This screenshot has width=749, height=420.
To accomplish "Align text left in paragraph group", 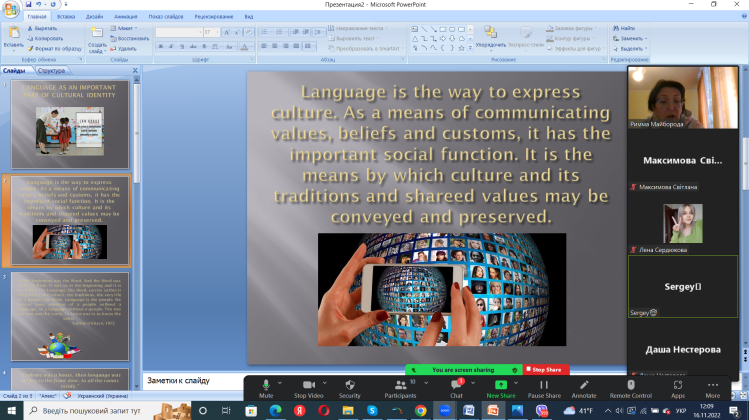I will pos(264,46).
